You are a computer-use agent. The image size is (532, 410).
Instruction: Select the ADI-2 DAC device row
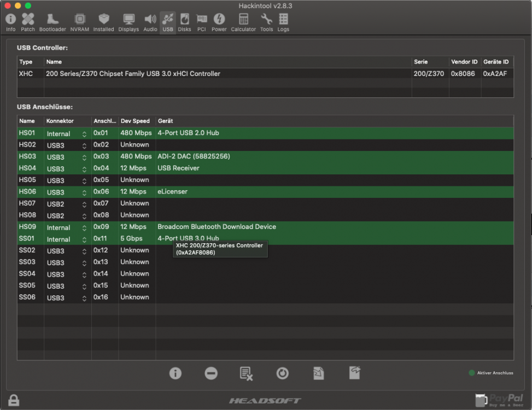click(265, 156)
